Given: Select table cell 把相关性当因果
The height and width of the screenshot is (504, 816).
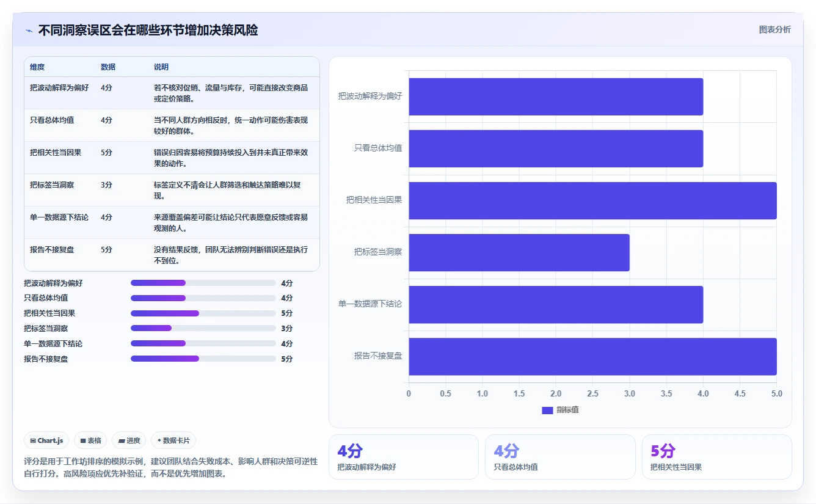Looking at the screenshot, I should point(56,153).
